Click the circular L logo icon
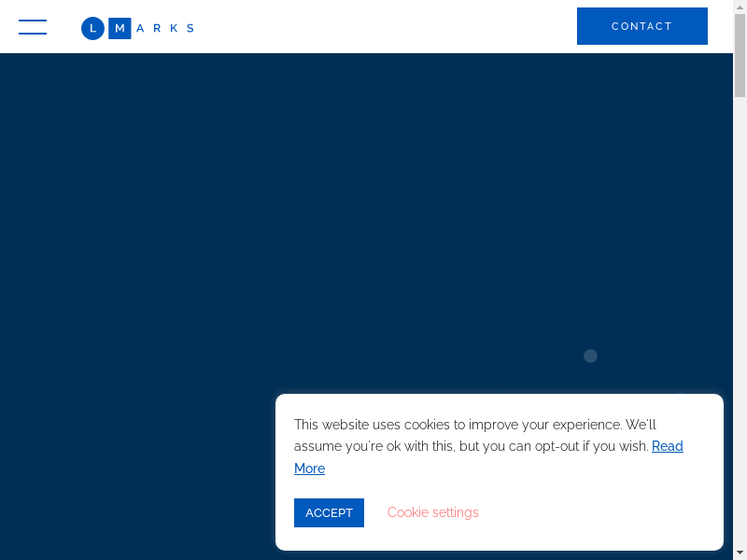The height and width of the screenshot is (560, 747). (x=92, y=28)
